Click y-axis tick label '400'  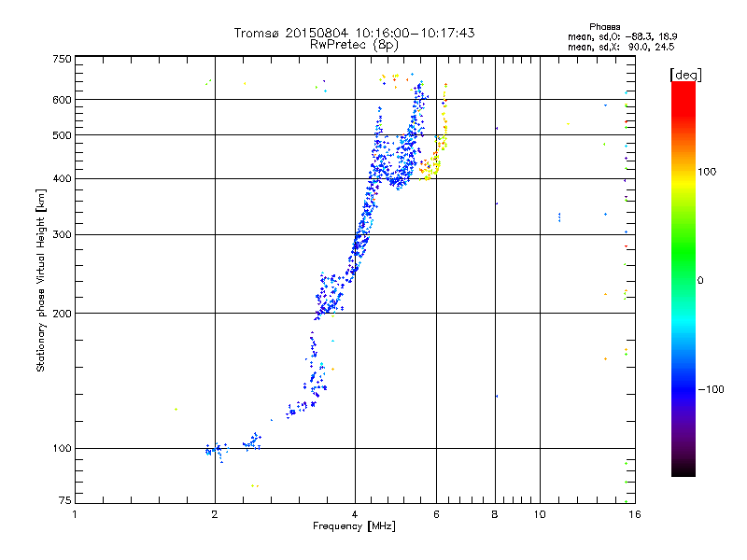(x=63, y=179)
